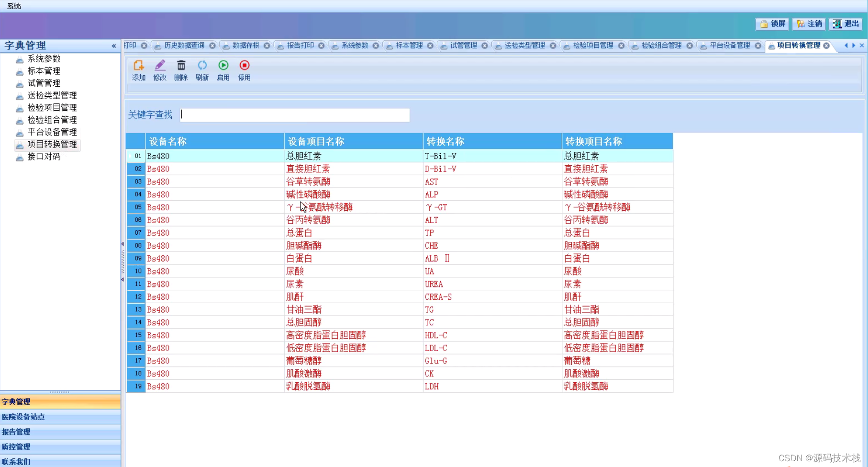
Task: Open 接口对码 in the sidebar tree
Action: coord(44,157)
